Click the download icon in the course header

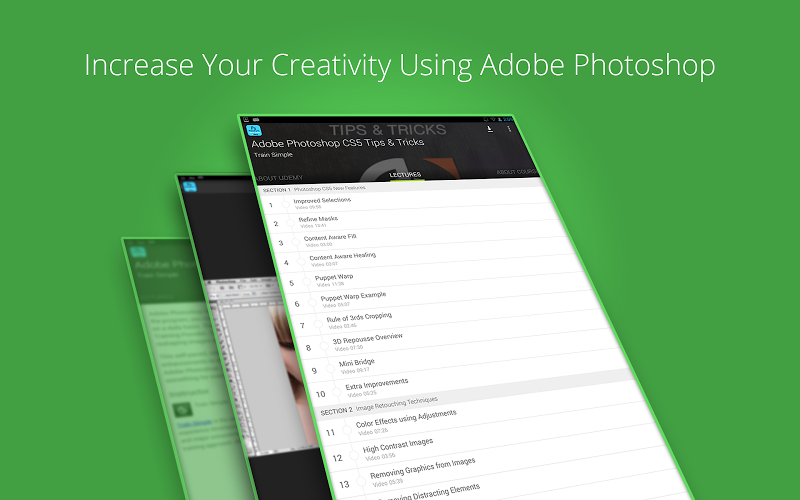pos(490,129)
